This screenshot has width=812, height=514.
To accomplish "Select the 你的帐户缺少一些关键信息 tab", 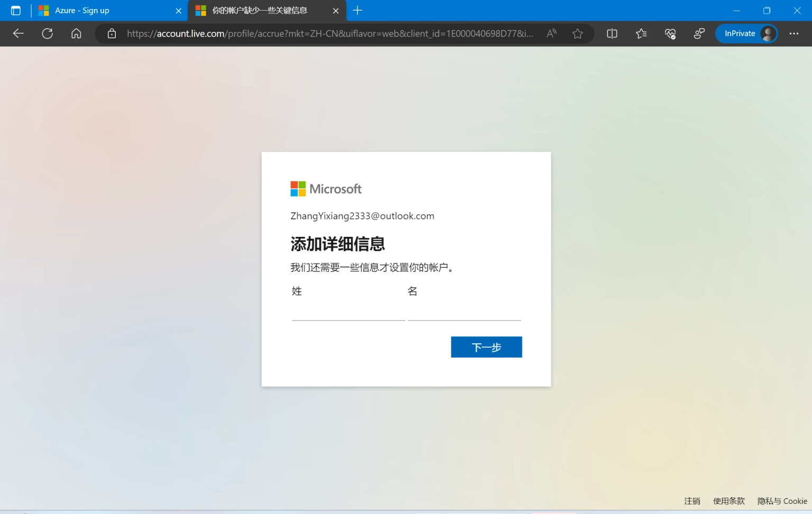I will [267, 11].
